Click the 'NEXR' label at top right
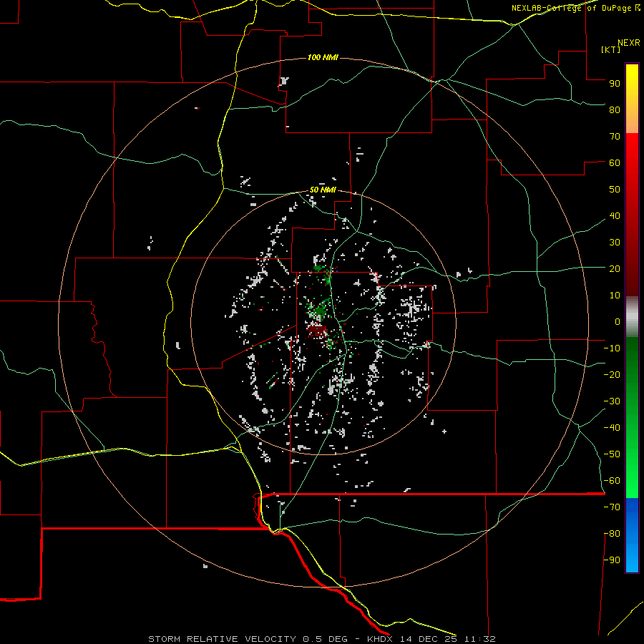The image size is (644, 644). click(628, 43)
